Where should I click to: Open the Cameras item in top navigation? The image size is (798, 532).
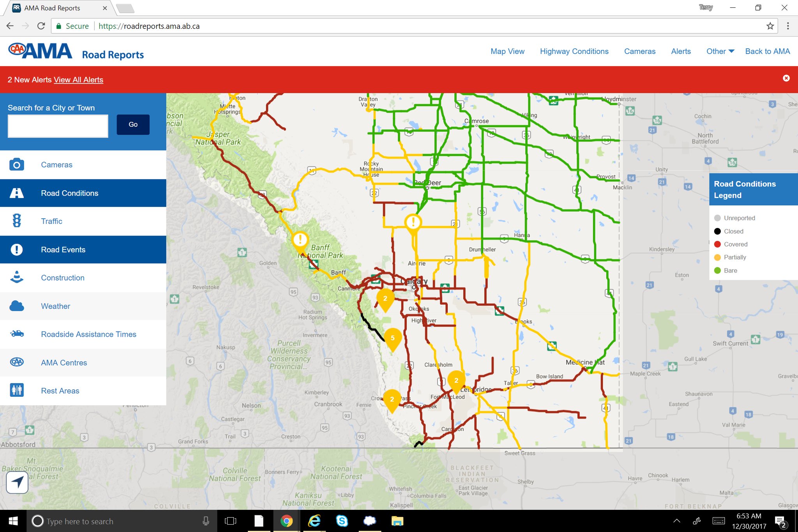640,51
